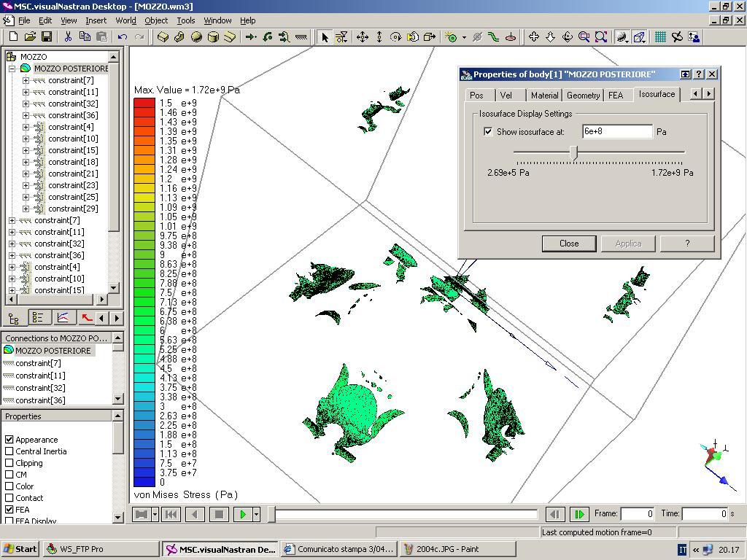Uncheck the Appearance property checkbox

(9, 440)
